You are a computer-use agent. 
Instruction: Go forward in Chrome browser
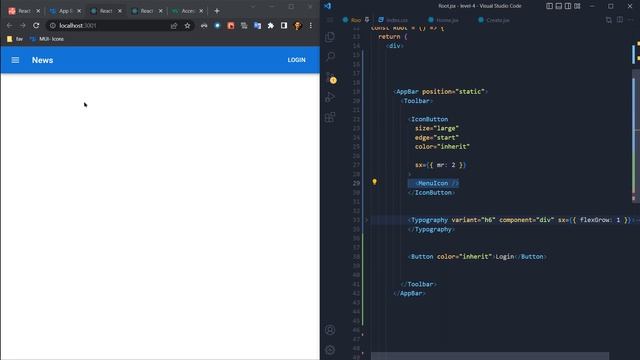click(22, 25)
